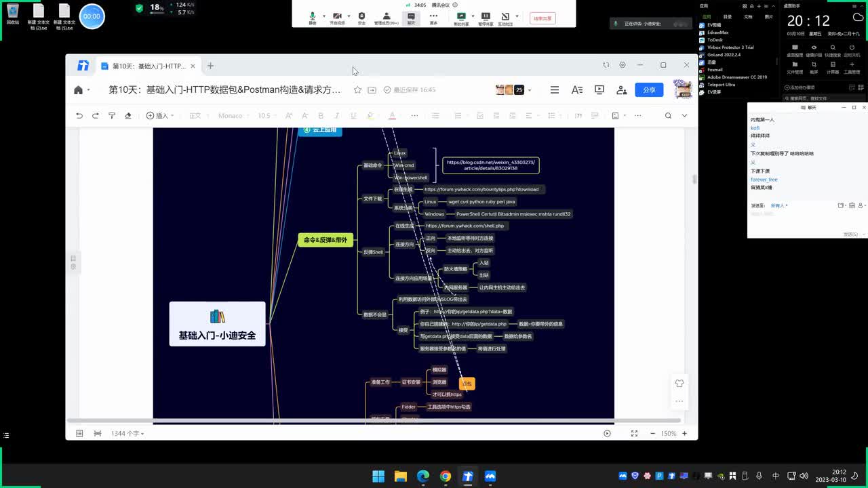
Task: Open the hamburger document menu
Action: coord(555,89)
